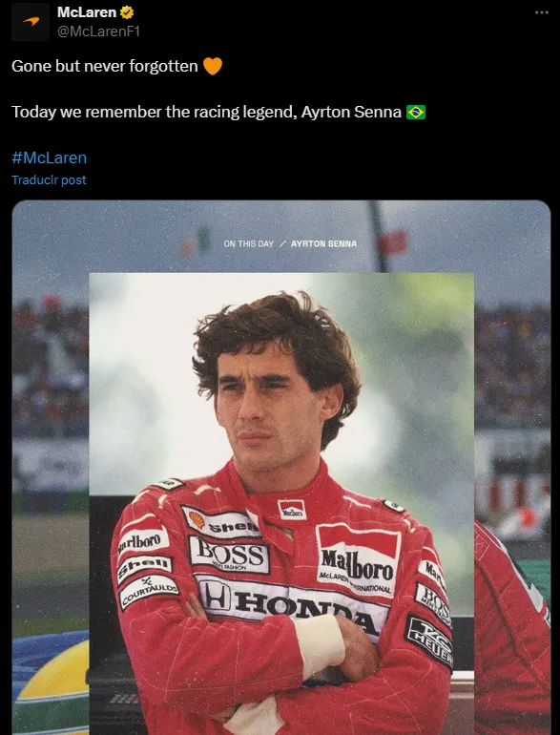Click the Shell logo on the chest
This screenshot has height=735, width=560.
point(220,523)
